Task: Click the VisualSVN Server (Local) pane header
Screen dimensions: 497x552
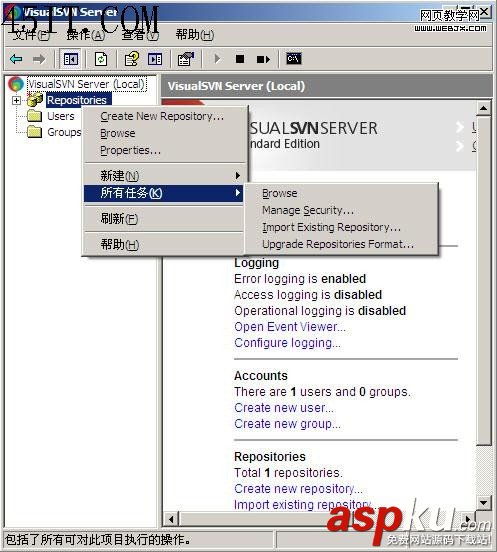Action: tap(326, 86)
